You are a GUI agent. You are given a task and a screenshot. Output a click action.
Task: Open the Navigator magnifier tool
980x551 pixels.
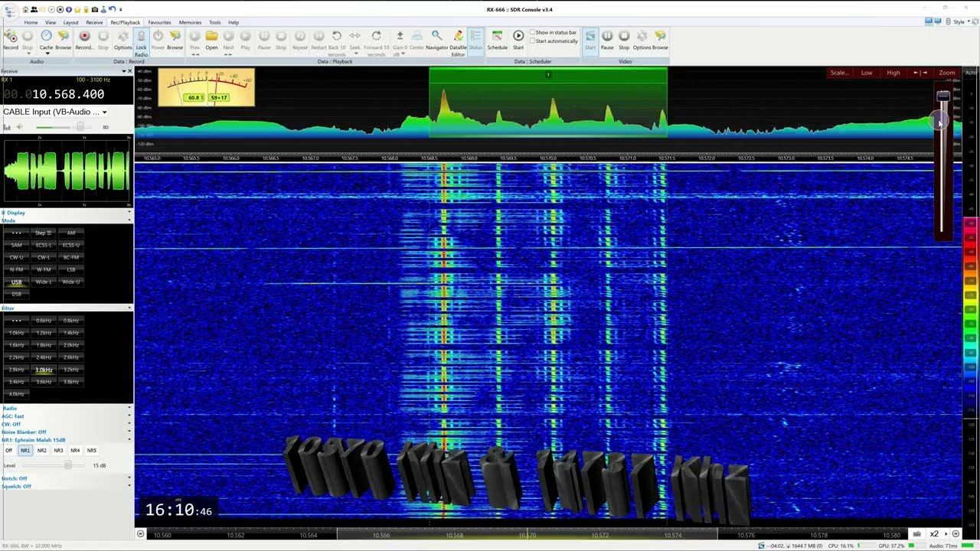click(437, 36)
